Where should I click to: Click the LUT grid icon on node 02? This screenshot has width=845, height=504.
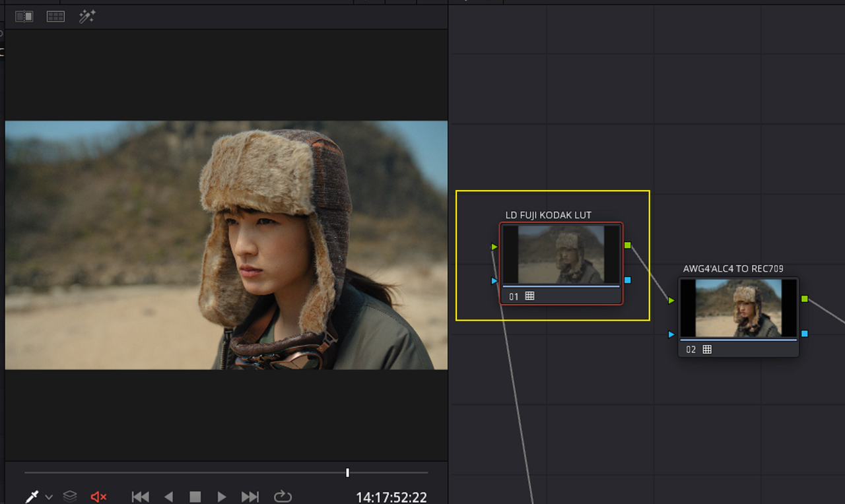click(x=707, y=349)
